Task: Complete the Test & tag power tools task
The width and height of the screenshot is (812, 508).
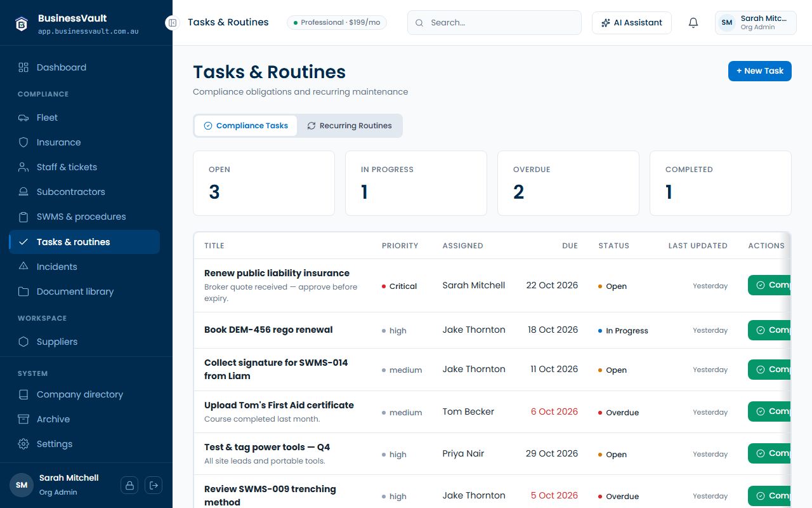Action: pyautogui.click(x=769, y=453)
